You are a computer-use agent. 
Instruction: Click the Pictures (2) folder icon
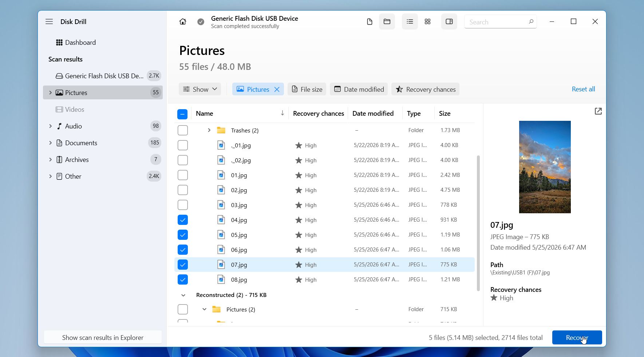pyautogui.click(x=217, y=309)
